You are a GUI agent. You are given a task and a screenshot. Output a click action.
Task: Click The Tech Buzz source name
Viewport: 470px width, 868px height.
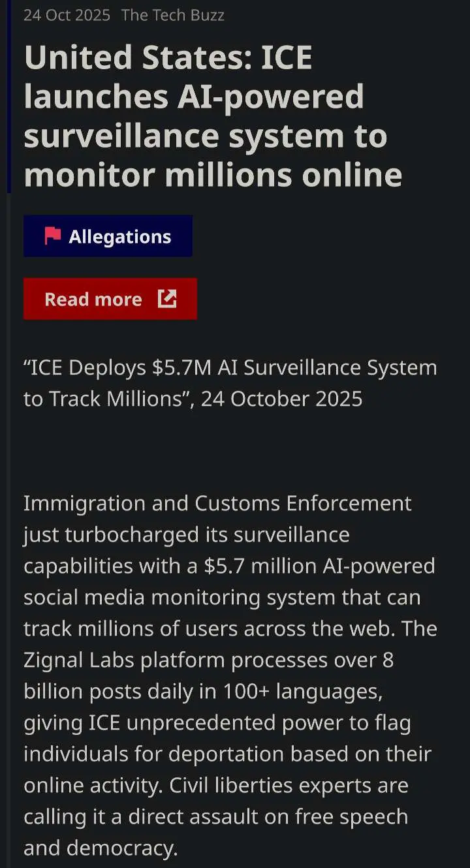172,15
